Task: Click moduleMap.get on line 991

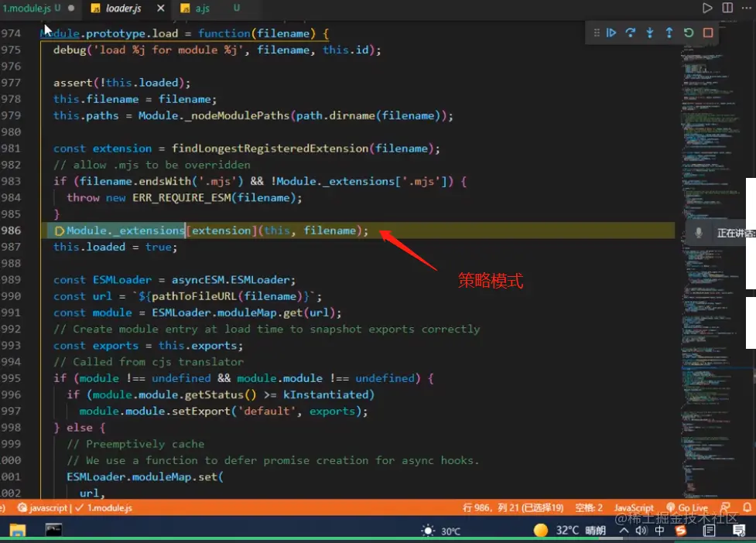Action: (260, 312)
